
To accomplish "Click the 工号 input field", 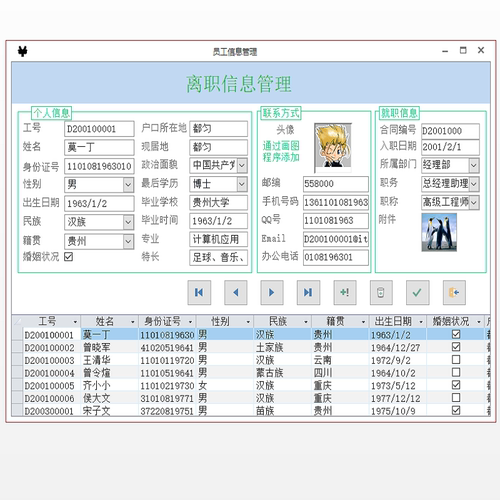I will [x=99, y=129].
